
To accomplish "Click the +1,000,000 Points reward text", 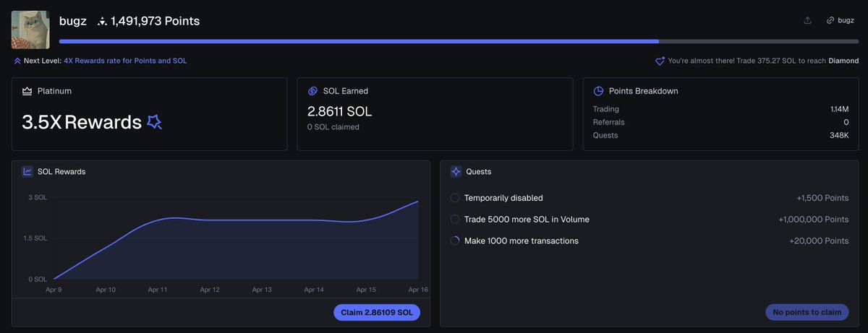I will (814, 220).
